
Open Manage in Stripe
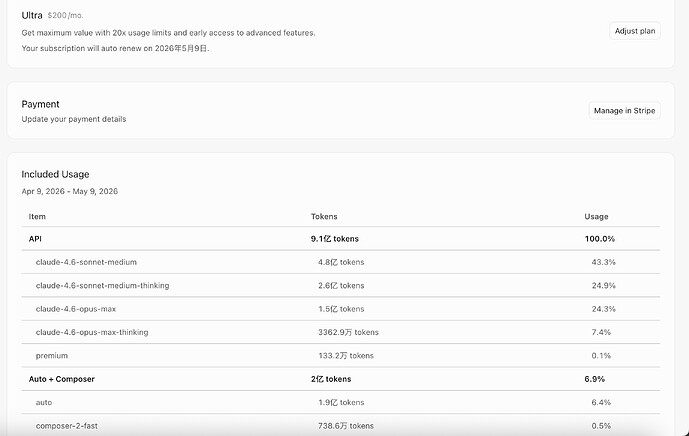point(624,110)
